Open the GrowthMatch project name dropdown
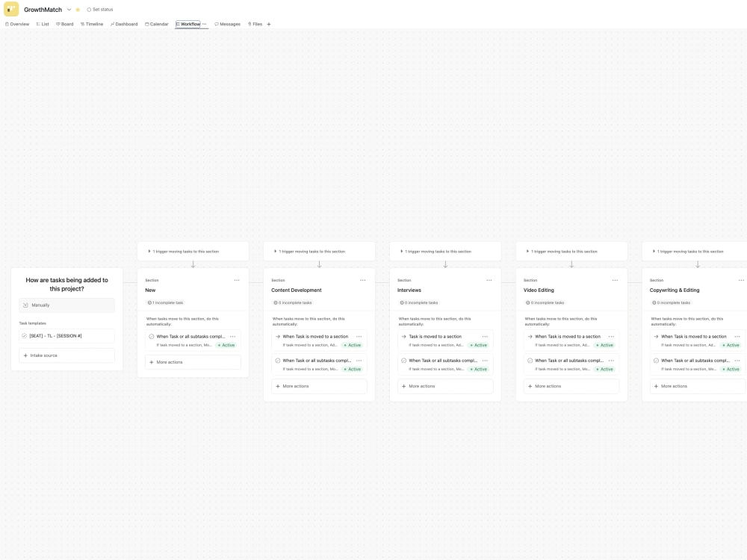The height and width of the screenshot is (560, 747). click(67, 9)
